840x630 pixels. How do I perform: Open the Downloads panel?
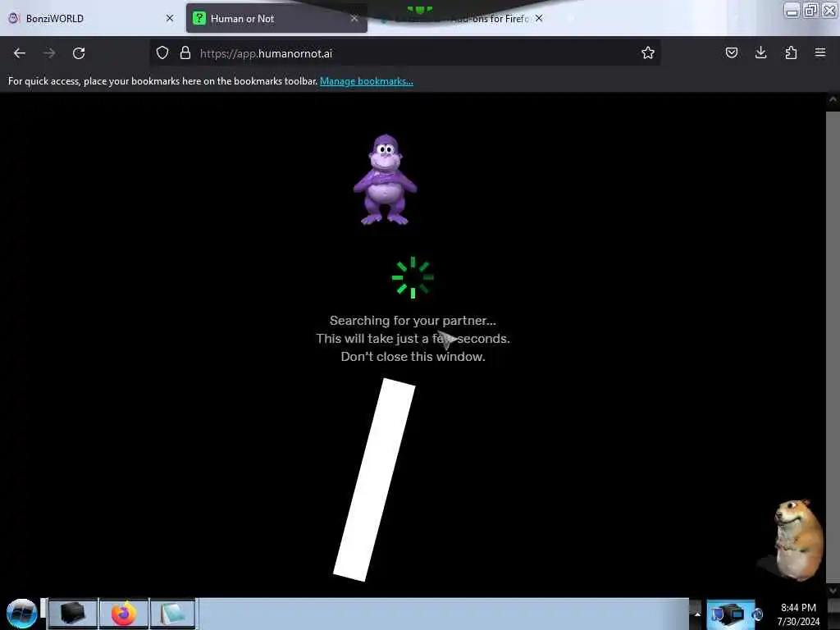click(760, 52)
